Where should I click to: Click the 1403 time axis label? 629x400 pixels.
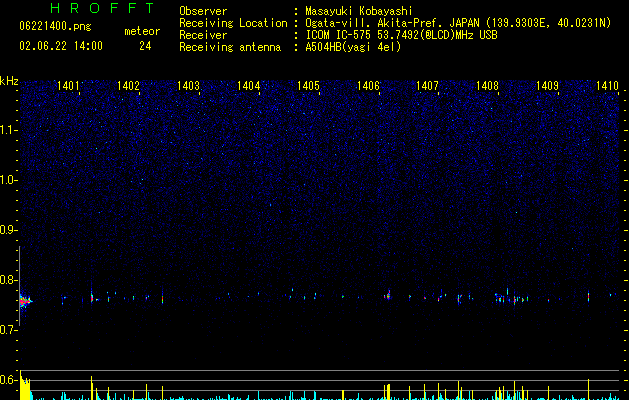188,85
